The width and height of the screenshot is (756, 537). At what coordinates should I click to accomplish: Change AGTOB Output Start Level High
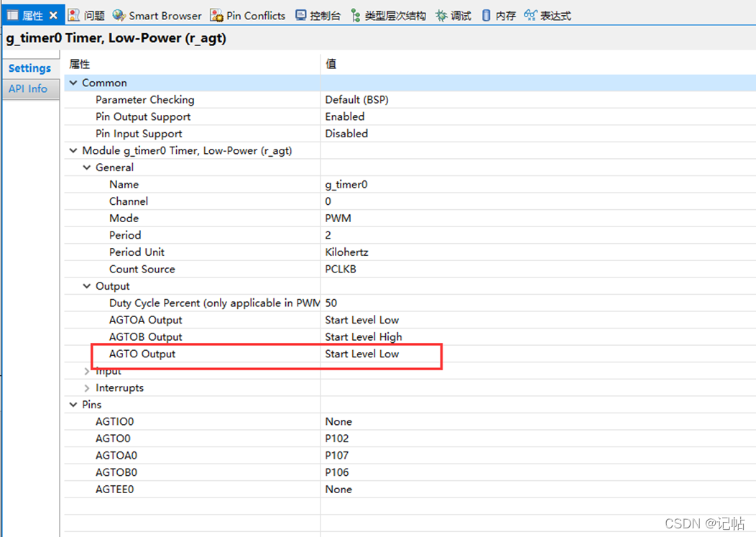(x=364, y=336)
